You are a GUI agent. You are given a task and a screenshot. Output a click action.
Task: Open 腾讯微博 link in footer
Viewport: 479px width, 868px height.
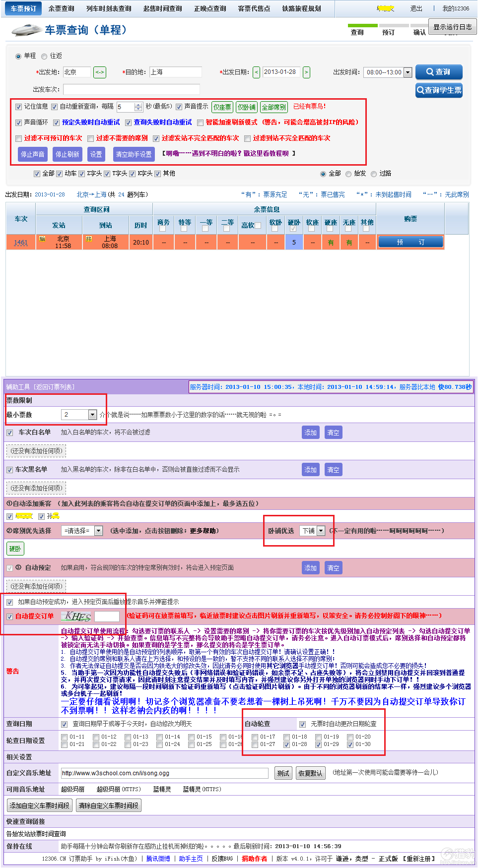coord(158,859)
